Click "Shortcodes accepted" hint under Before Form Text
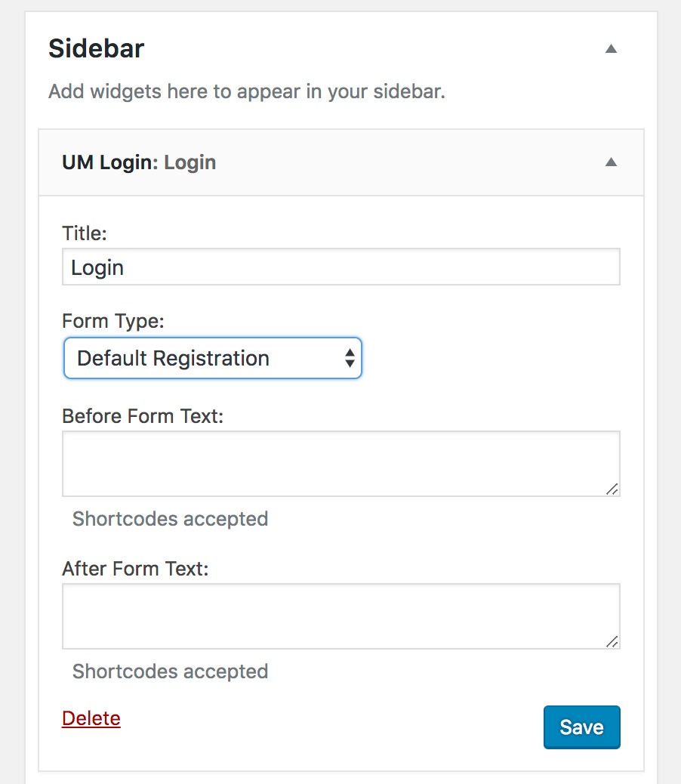 tap(170, 519)
